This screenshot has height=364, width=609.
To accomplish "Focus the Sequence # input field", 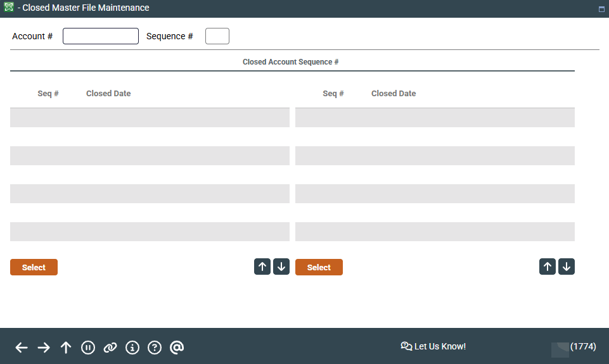I will pyautogui.click(x=217, y=36).
